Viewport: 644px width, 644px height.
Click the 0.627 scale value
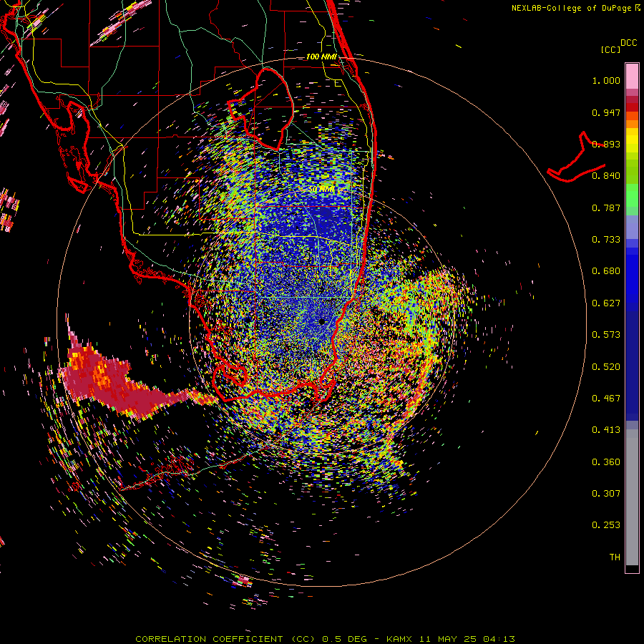click(606, 303)
